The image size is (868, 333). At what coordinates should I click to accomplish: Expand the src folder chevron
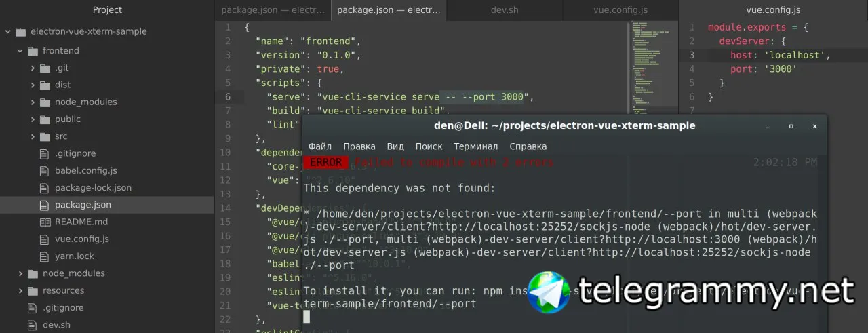click(x=33, y=136)
